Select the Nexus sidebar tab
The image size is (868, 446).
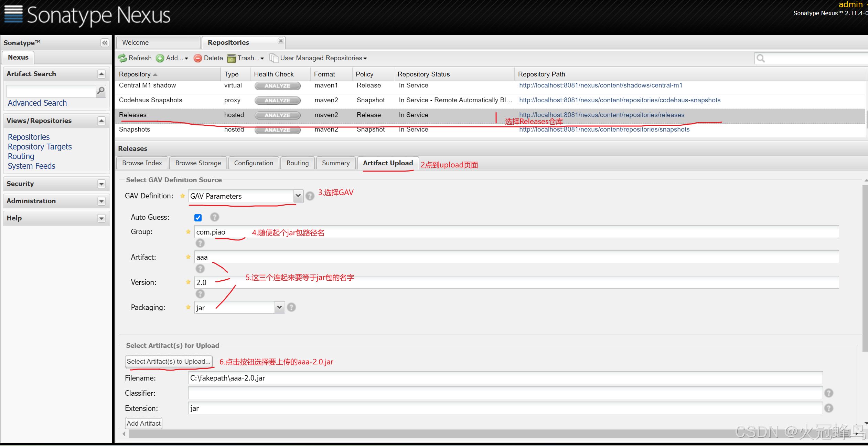click(18, 57)
